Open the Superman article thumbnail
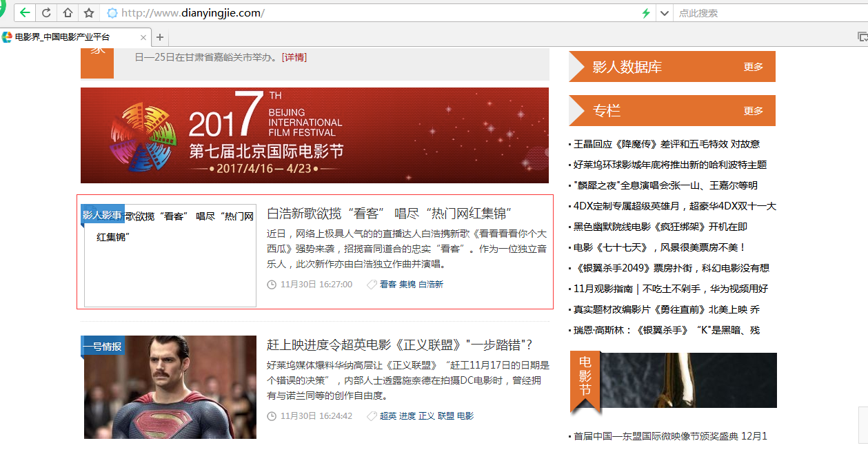 (170, 387)
